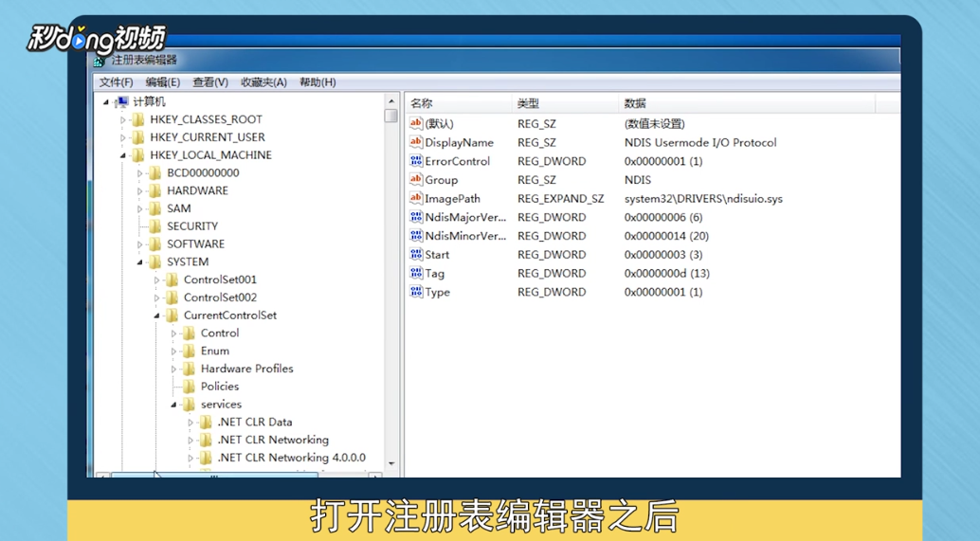Open the 文件(F) menu
The width and height of the screenshot is (980, 541).
coord(117,82)
